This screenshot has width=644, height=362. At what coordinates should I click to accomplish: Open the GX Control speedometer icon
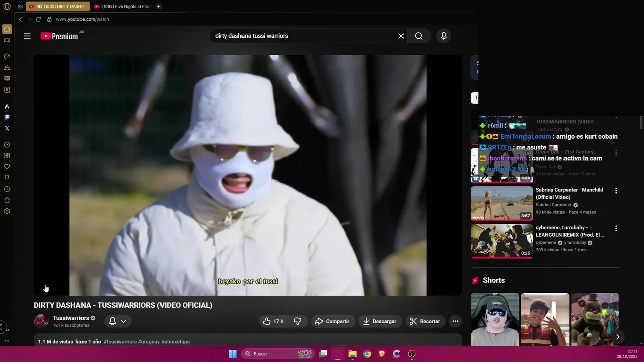(x=7, y=56)
